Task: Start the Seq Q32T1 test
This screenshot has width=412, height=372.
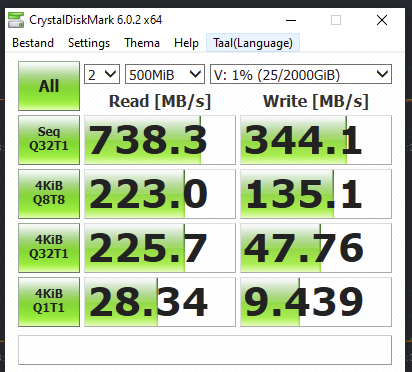Action: point(49,140)
